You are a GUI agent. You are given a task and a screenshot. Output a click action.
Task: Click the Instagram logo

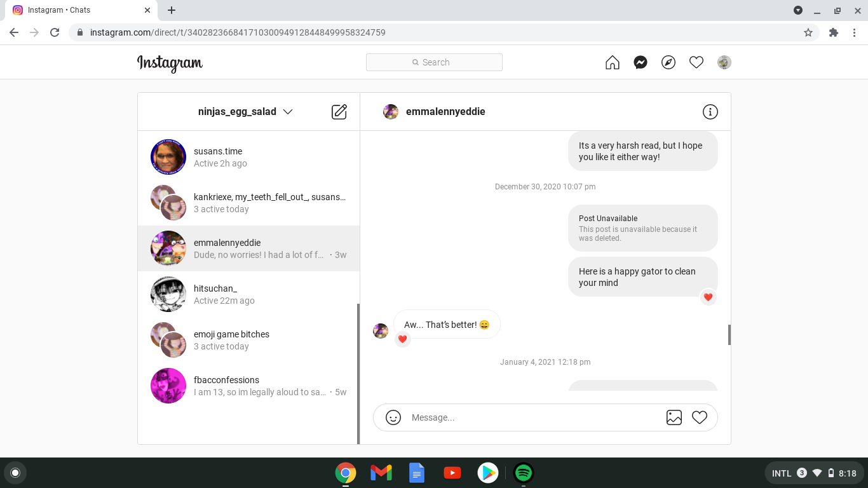[170, 63]
